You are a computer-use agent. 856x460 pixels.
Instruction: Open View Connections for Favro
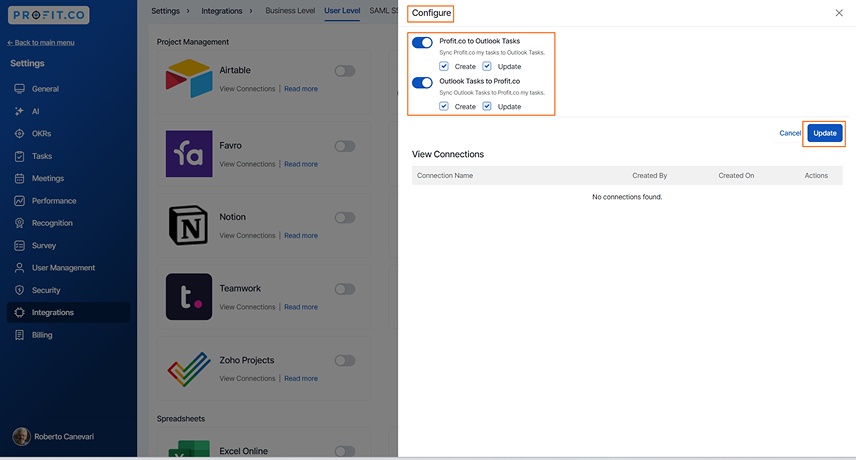(x=247, y=164)
